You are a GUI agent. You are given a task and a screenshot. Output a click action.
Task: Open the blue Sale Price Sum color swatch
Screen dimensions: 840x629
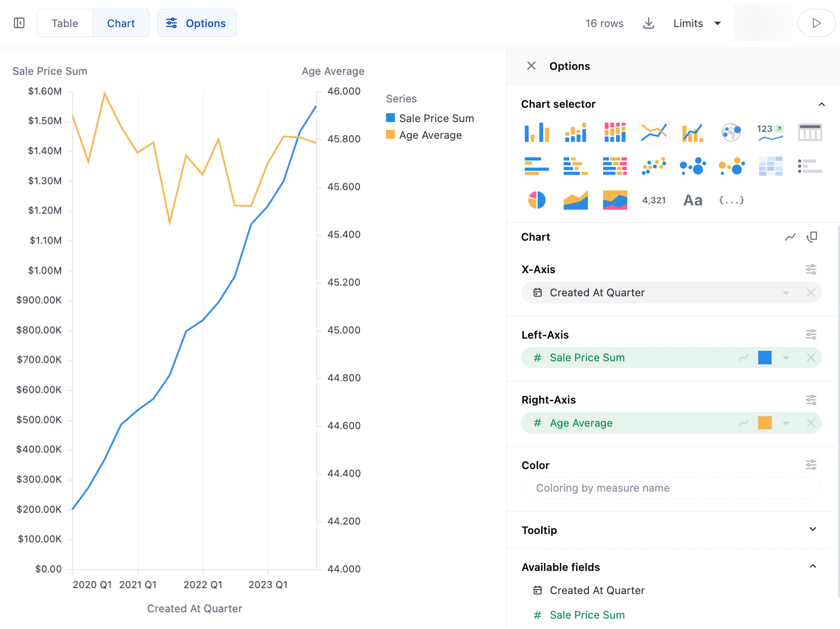[x=765, y=358]
